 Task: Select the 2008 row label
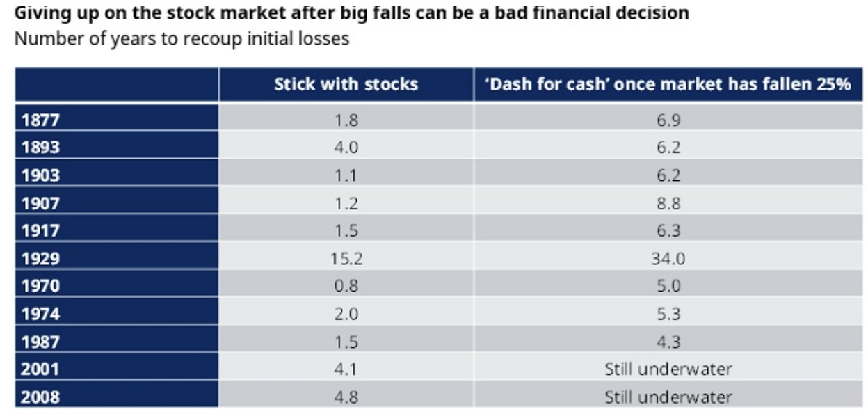point(41,397)
